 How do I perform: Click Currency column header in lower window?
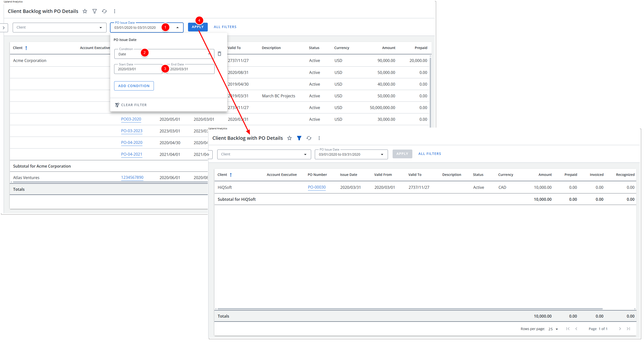505,175
